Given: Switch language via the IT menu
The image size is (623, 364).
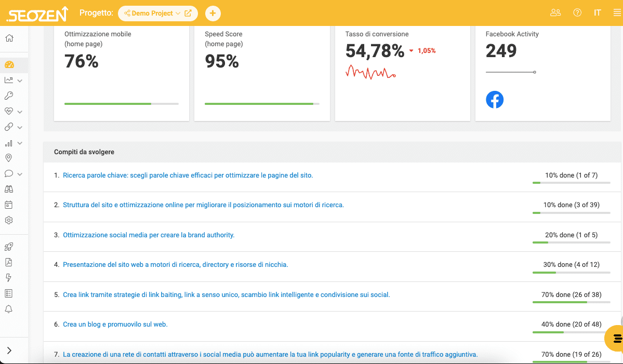Looking at the screenshot, I should (598, 13).
